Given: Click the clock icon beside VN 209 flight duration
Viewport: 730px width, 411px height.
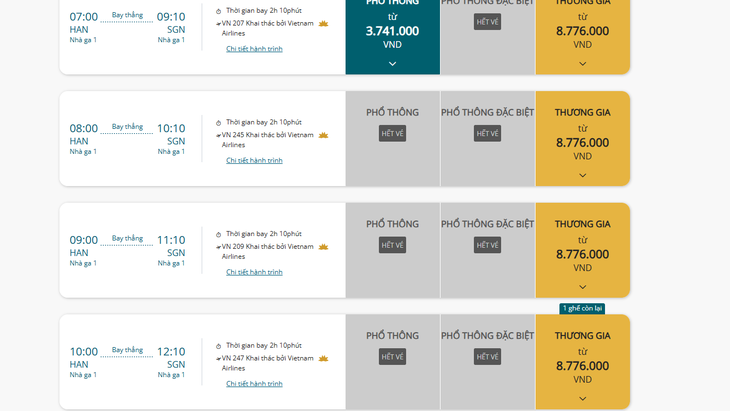Looking at the screenshot, I should [x=218, y=235].
